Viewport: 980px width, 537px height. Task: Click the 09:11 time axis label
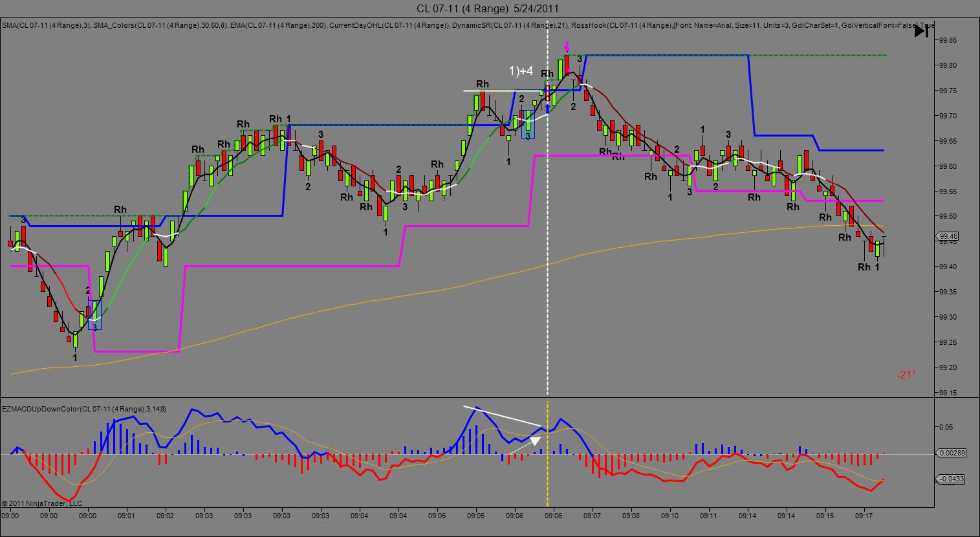point(709,516)
